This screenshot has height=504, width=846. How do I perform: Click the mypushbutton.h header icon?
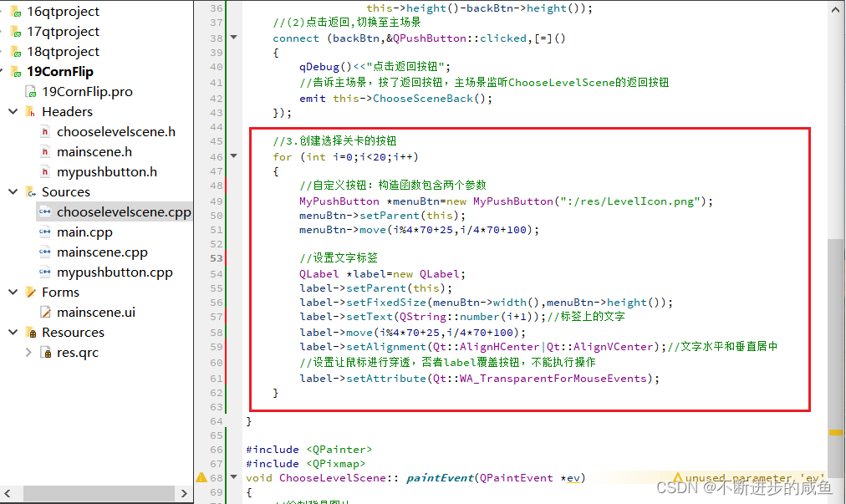click(45, 171)
